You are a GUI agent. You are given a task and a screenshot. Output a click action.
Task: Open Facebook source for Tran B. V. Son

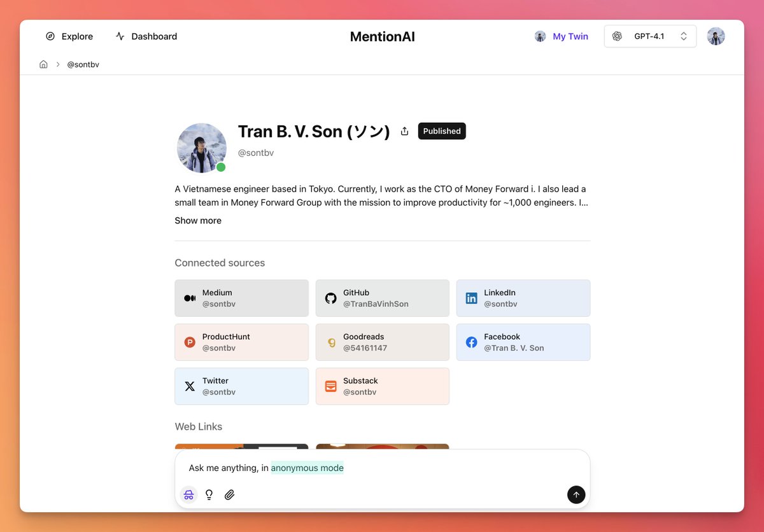(523, 342)
